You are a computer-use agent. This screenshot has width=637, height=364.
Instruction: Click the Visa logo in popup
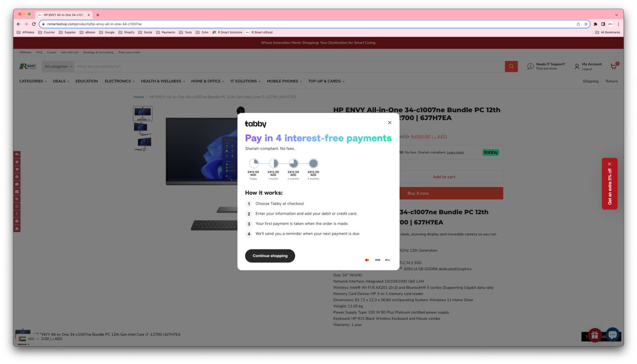click(377, 260)
